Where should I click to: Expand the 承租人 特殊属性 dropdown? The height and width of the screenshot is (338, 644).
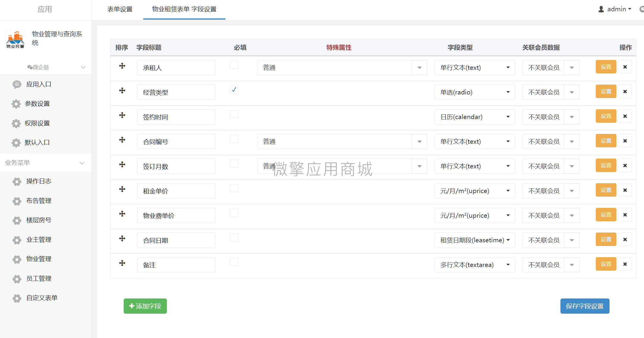click(x=419, y=67)
